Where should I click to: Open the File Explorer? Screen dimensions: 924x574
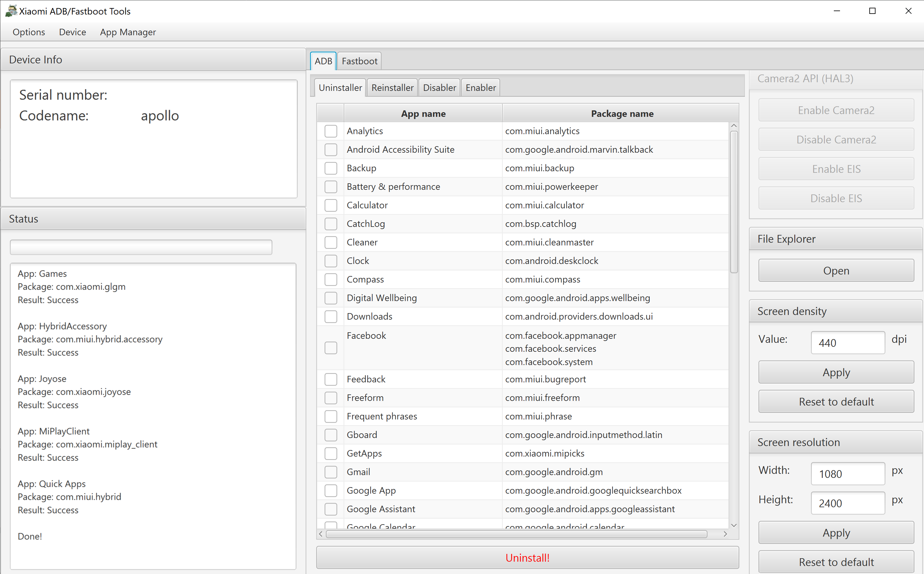click(836, 271)
